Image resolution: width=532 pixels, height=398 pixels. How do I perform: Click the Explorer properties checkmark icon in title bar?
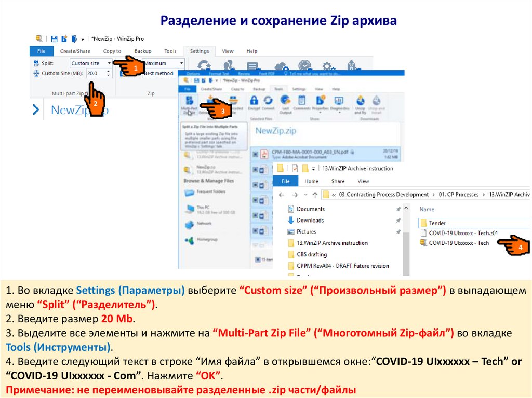[x=295, y=168]
